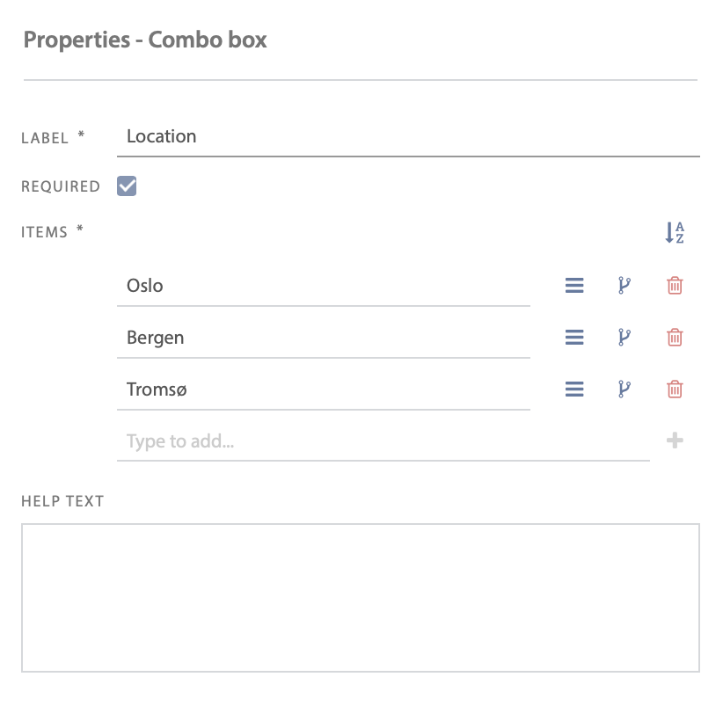Viewport: 723px width, 728px height.
Task: Delete the Tromsø item
Action: tap(675, 389)
